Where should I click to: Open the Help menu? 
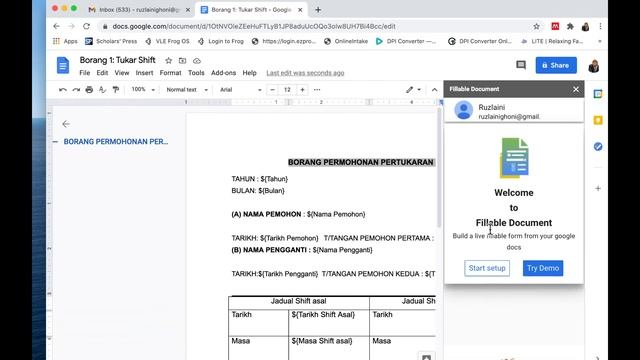249,73
